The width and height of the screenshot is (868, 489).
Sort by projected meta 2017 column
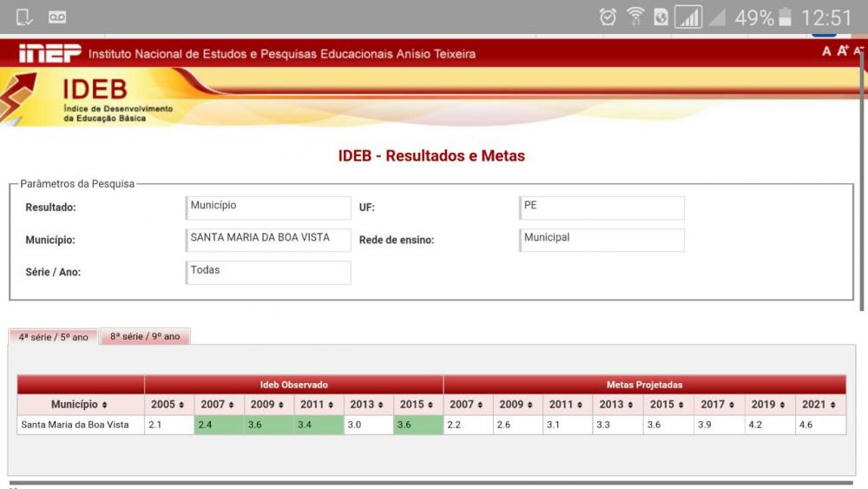(x=719, y=405)
